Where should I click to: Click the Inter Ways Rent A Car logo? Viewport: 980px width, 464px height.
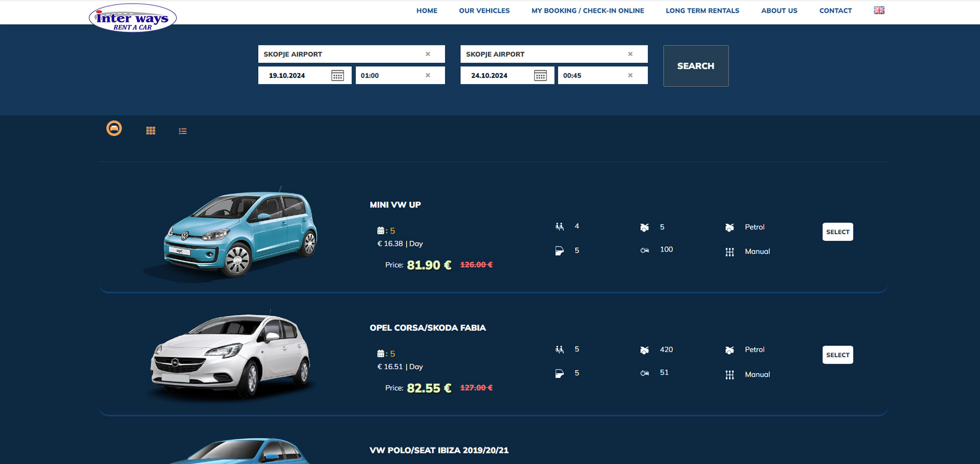(133, 18)
